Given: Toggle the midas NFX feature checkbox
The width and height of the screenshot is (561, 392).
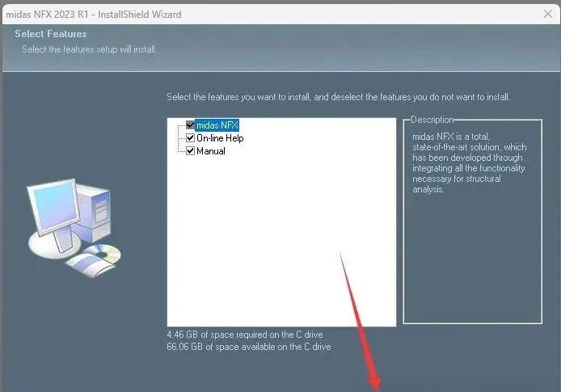Looking at the screenshot, I should [190, 125].
